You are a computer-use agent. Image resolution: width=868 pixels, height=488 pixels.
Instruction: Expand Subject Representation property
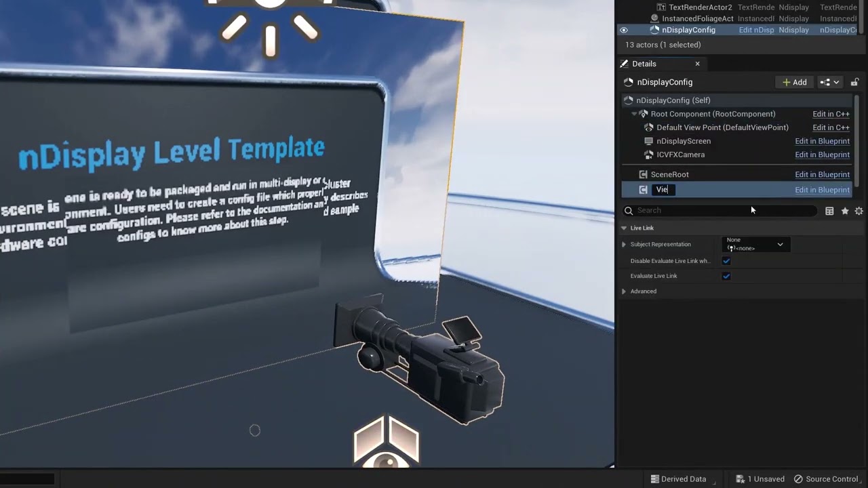624,244
